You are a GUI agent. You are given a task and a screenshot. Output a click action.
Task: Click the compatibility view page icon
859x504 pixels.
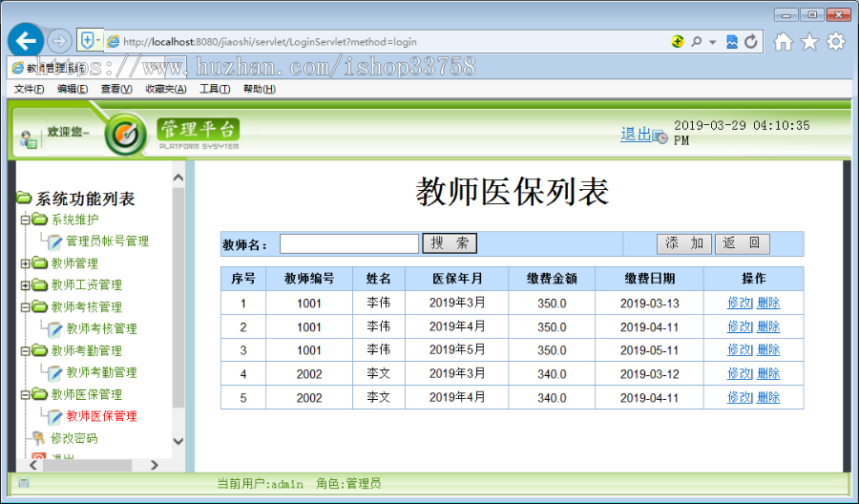732,42
